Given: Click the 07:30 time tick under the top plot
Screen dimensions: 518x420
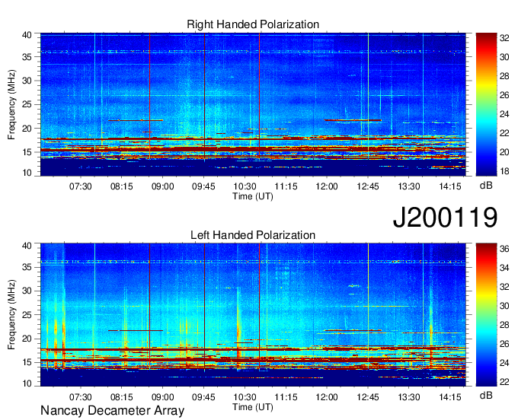Looking at the screenshot, I should 80,186.
